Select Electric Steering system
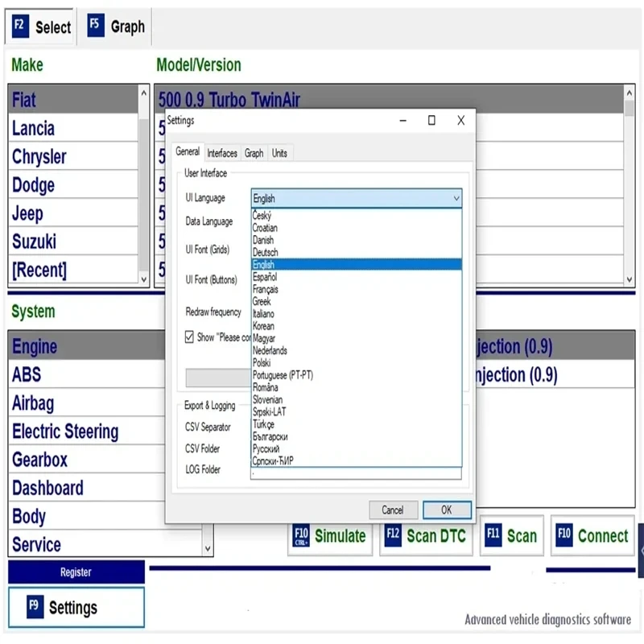The image size is (644, 644). (x=87, y=431)
